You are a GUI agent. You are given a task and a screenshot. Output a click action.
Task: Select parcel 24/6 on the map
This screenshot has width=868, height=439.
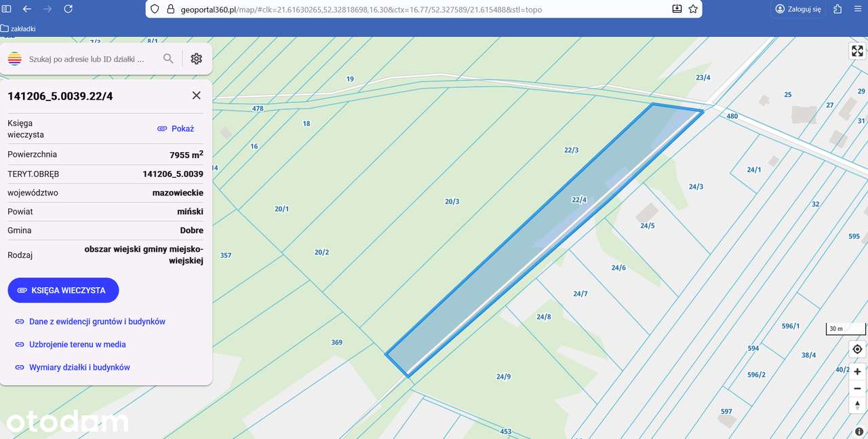(618, 268)
